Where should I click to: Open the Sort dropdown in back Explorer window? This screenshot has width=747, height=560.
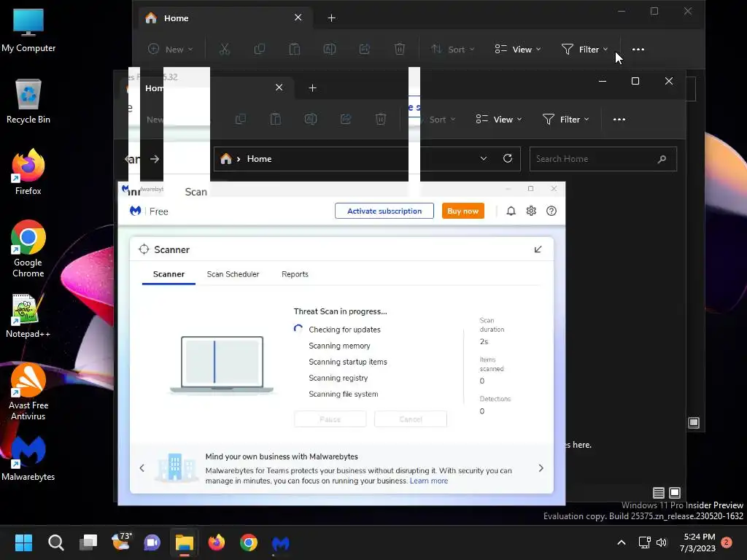pyautogui.click(x=452, y=49)
